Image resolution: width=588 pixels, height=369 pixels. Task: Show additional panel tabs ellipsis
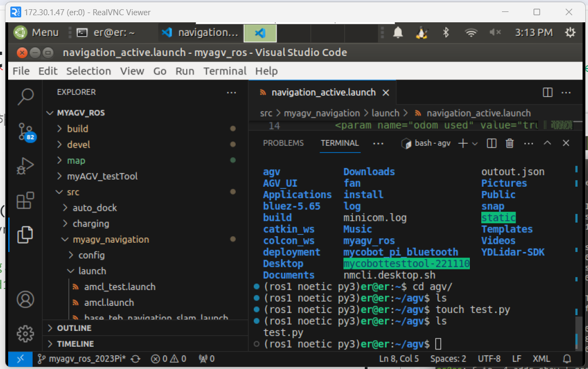tap(378, 143)
